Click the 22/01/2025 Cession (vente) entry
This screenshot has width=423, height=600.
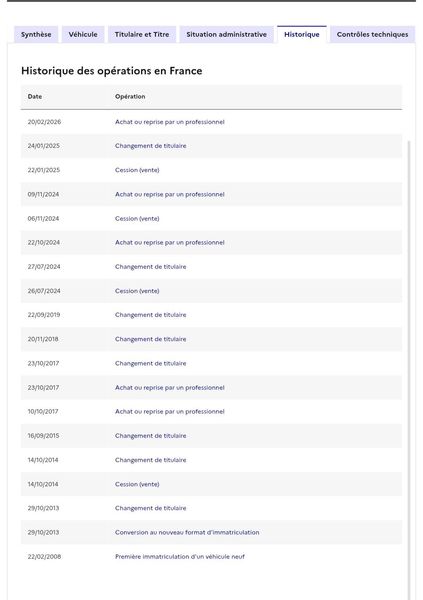(211, 170)
